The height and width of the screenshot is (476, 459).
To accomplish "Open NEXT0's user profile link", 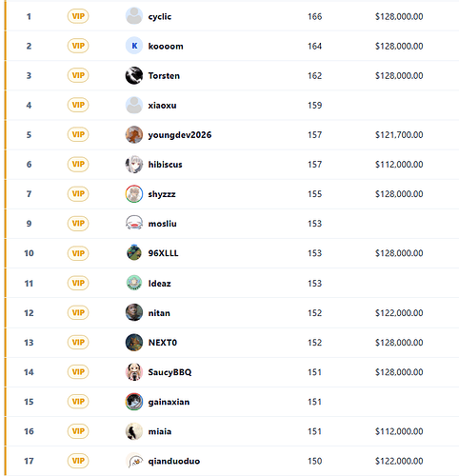I will [163, 343].
